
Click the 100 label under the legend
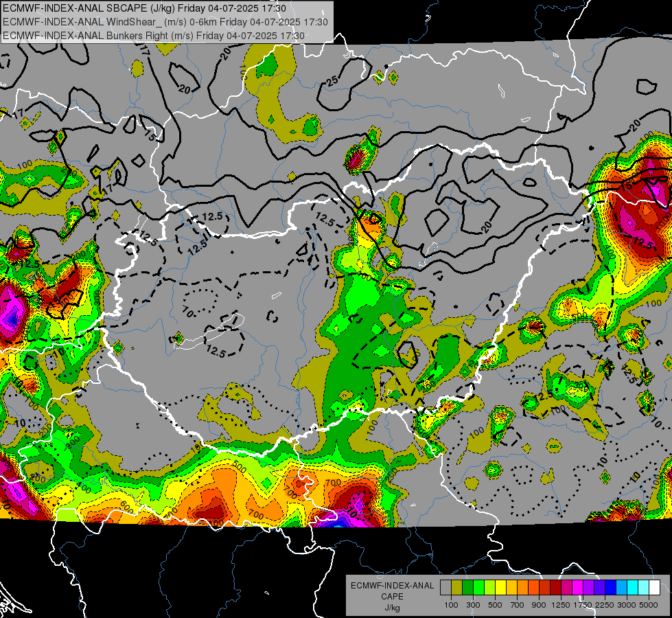click(451, 605)
